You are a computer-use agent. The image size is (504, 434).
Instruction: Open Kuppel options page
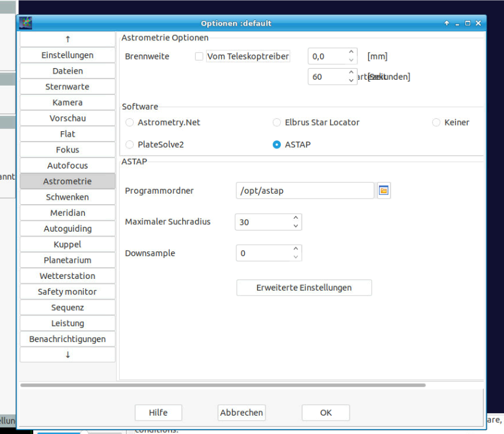(67, 245)
